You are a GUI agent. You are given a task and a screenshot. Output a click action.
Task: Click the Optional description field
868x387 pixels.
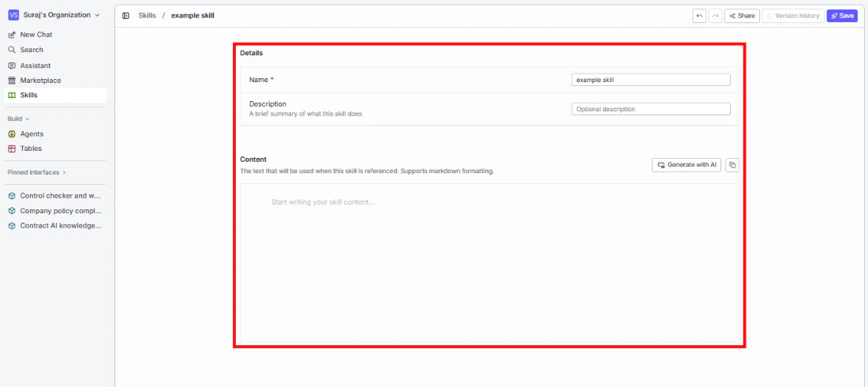[650, 109]
